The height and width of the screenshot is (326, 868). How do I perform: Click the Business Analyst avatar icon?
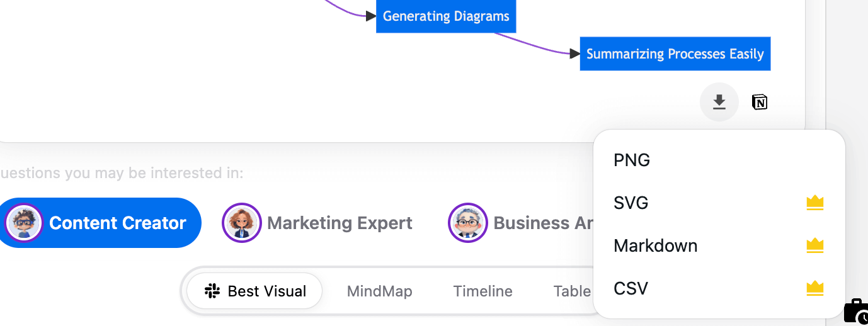pos(467,223)
